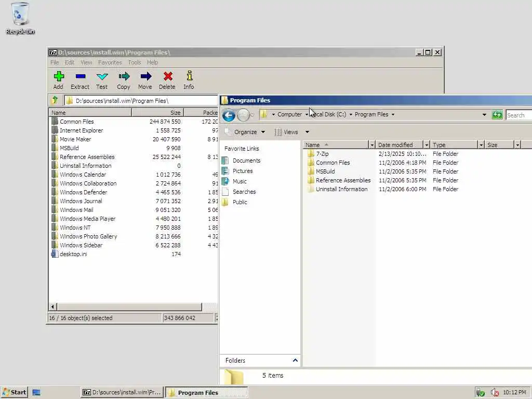
Task: Select Windows Media Player in 7-Zip list
Action: pos(87,219)
